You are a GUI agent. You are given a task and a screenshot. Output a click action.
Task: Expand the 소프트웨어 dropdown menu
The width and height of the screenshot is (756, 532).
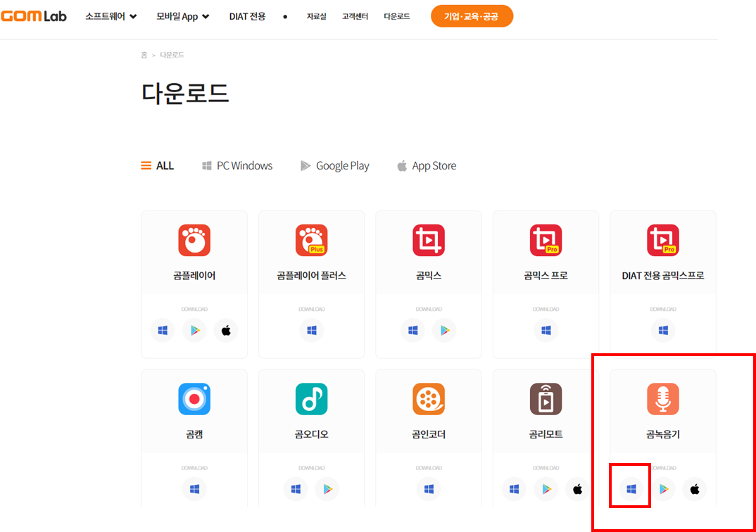tap(111, 16)
